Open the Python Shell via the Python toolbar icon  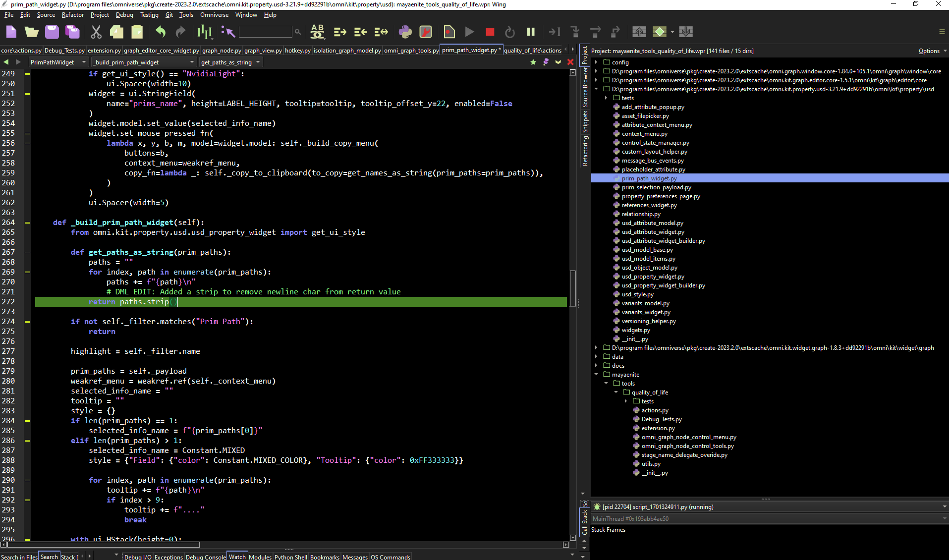(405, 31)
